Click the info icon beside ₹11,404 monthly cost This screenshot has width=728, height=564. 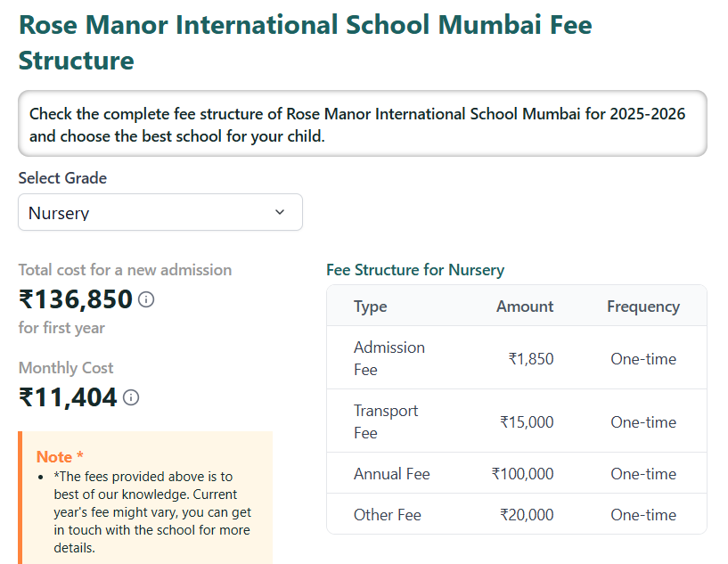(x=130, y=398)
